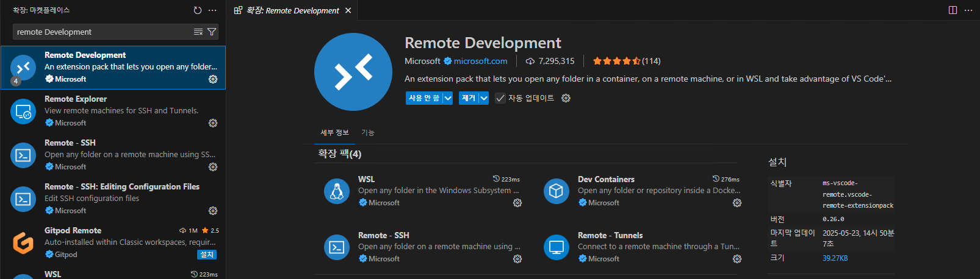Click the 제거 uninstall button
This screenshot has width=980, height=279.
(x=469, y=98)
